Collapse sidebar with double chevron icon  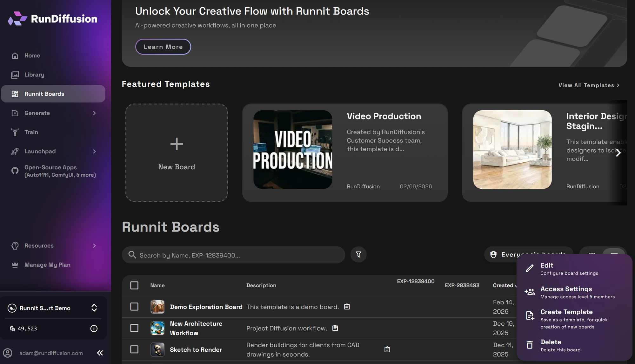tap(100, 353)
